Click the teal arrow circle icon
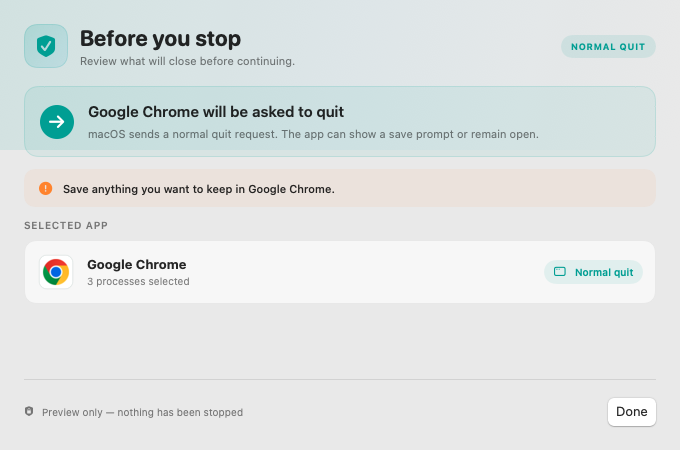The width and height of the screenshot is (680, 450). click(x=57, y=122)
